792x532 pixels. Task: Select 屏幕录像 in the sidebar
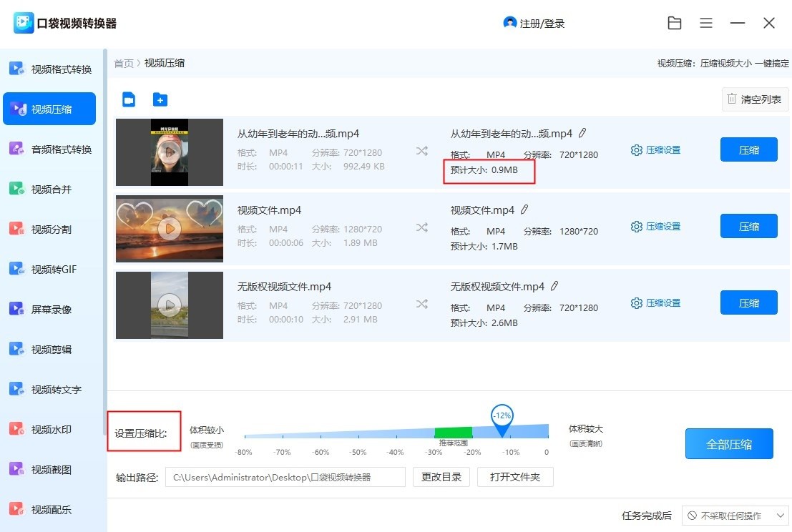(52, 310)
